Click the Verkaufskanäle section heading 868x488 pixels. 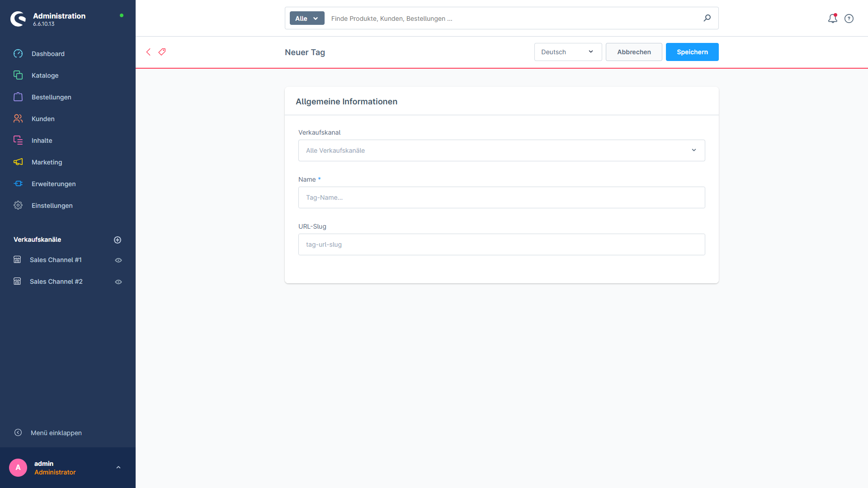click(x=37, y=239)
